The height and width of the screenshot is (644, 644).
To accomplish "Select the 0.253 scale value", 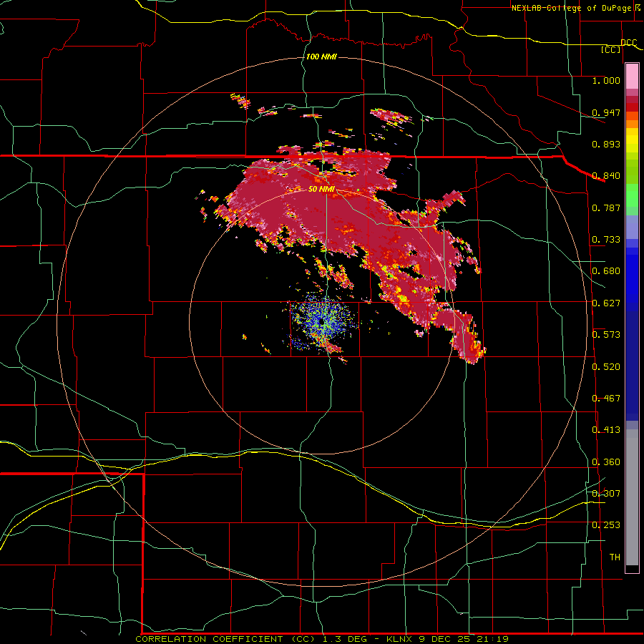I will point(606,525).
